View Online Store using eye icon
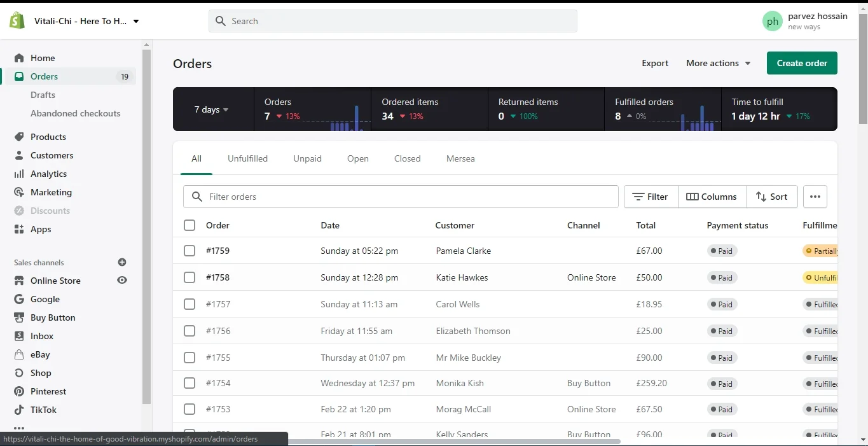 pyautogui.click(x=122, y=281)
